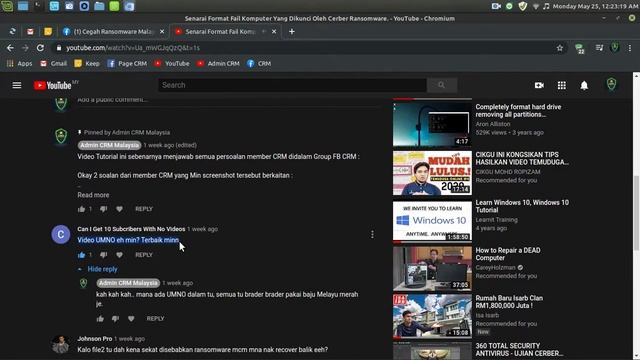Viewport: 640px width, 360px height.
Task: Open 'CIKGU INI KONGSIKAN TIPS' video thumbnail
Action: 432,173
